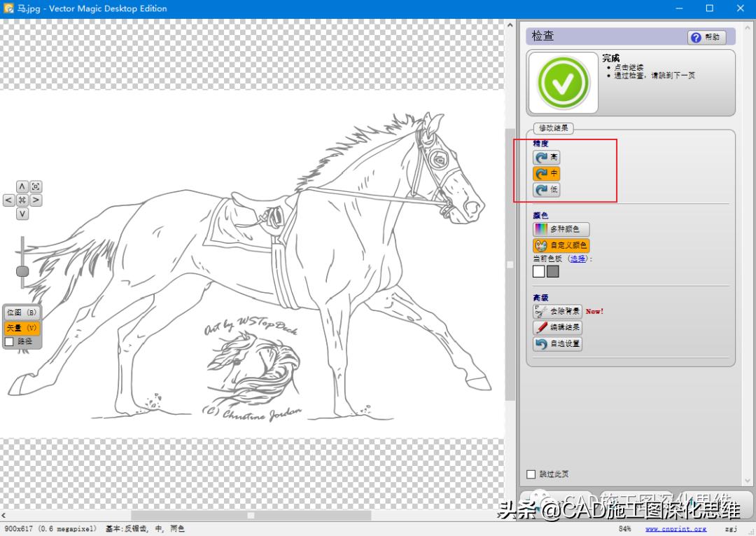Check the 跳过此页 skip page checkbox
Screen dimensions: 756x536
click(x=531, y=474)
